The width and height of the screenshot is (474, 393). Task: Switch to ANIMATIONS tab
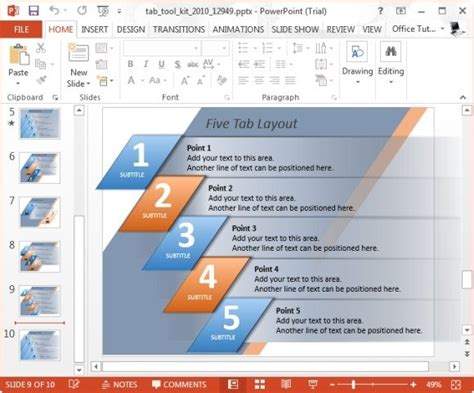click(238, 29)
